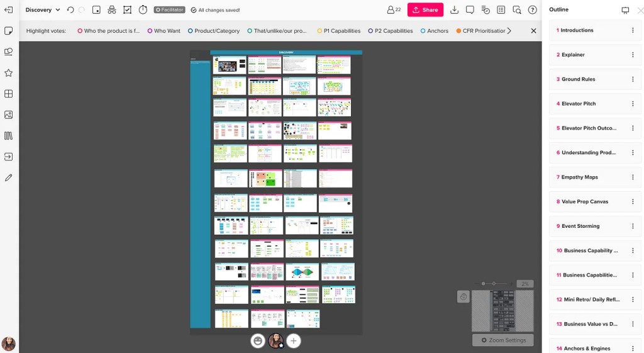Open the help question mark icon
644x353 pixels.
(x=532, y=10)
